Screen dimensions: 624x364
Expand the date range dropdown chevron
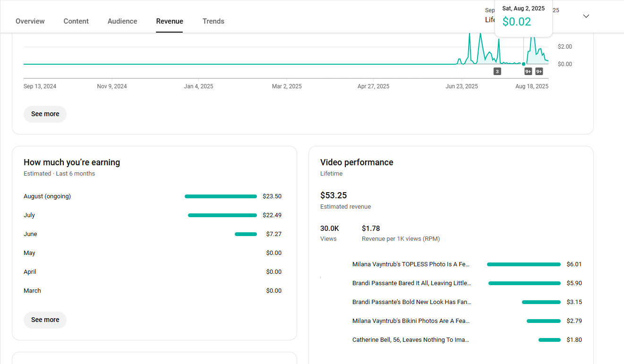(586, 16)
